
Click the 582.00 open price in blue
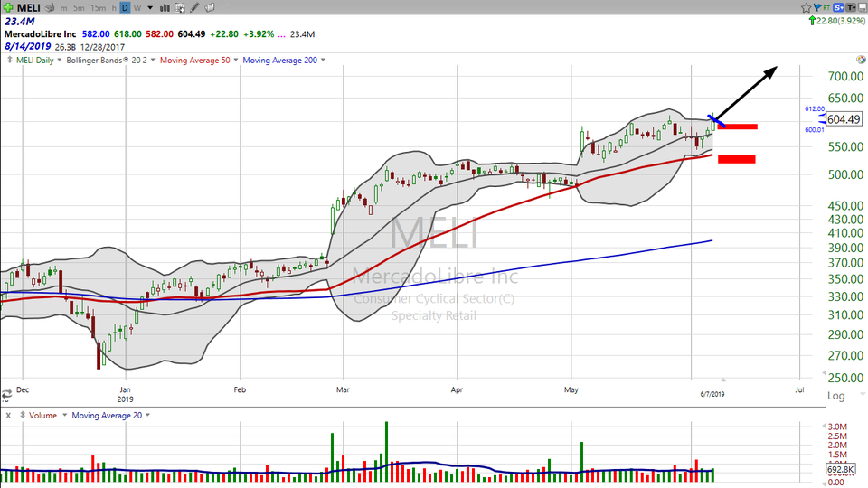coord(96,33)
